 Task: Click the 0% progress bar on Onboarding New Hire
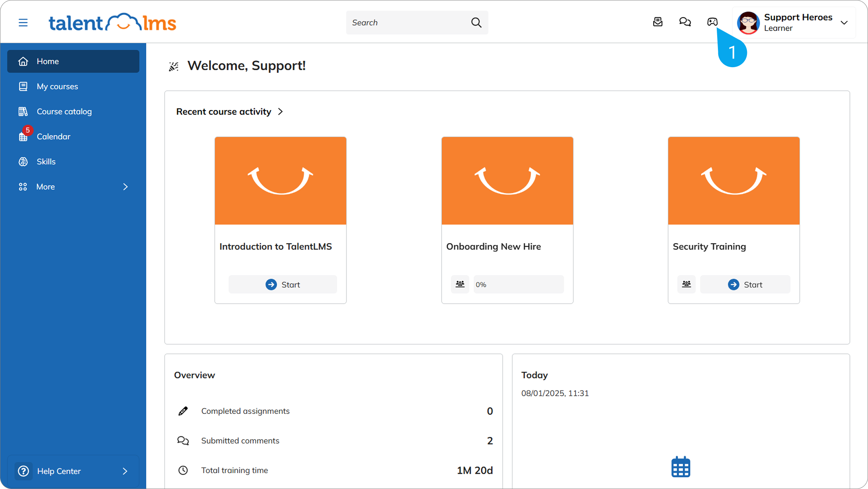pyautogui.click(x=518, y=284)
